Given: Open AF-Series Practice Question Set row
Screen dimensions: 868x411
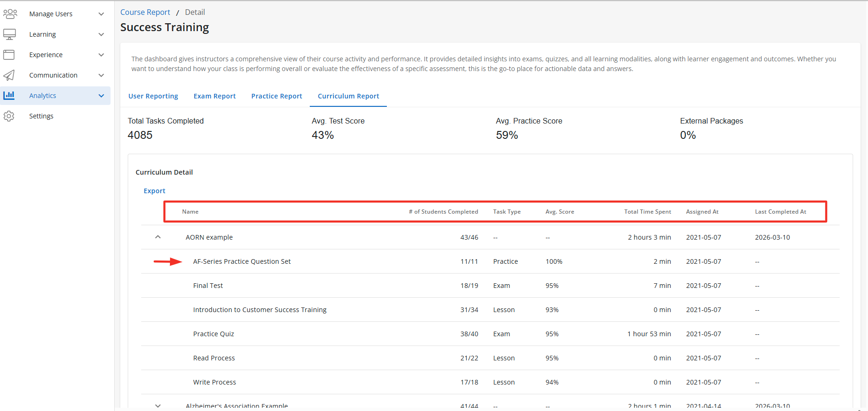Looking at the screenshot, I should click(242, 261).
